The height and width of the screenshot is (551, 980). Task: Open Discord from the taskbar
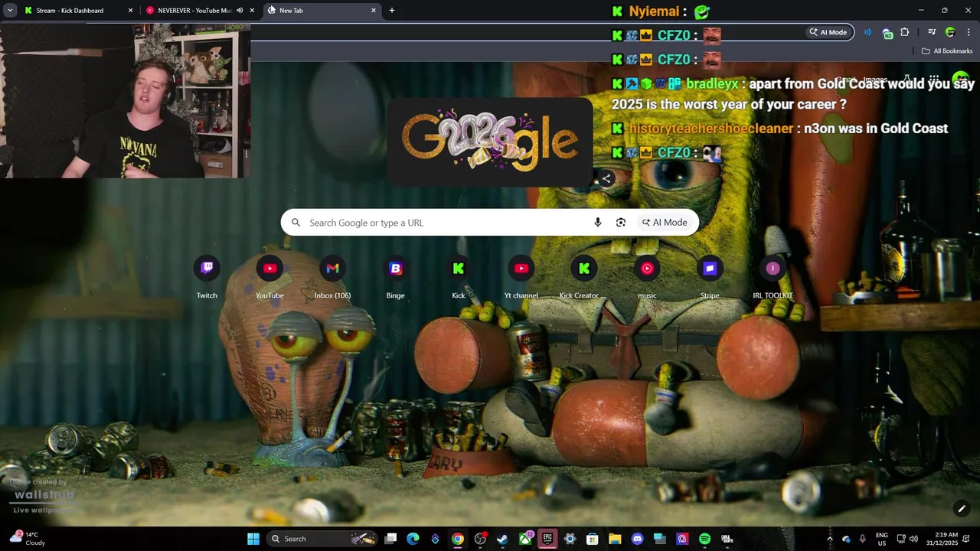pyautogui.click(x=637, y=539)
